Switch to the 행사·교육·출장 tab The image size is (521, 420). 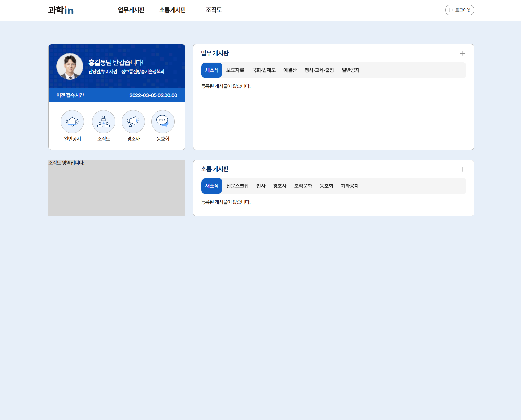[319, 70]
